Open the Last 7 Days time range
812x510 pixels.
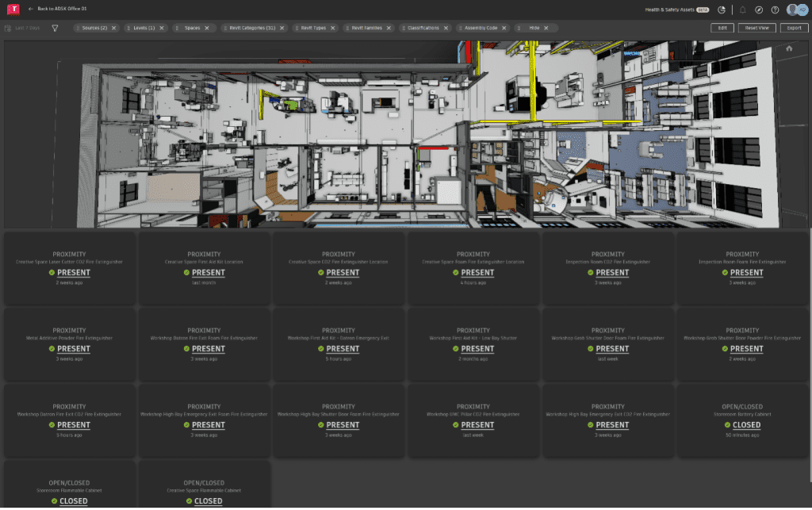tap(26, 28)
